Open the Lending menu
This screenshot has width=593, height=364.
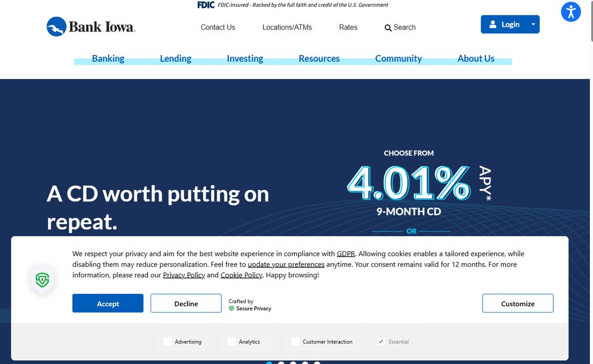point(175,59)
